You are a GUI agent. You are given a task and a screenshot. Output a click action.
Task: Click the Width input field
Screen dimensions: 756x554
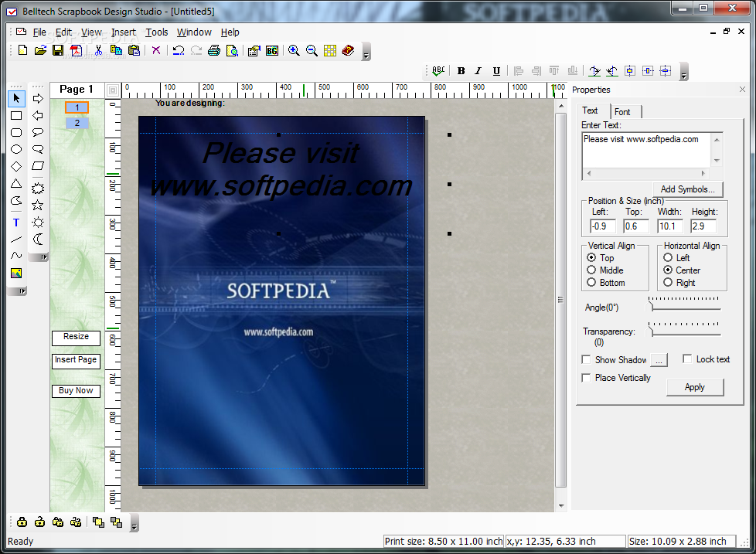[669, 226]
